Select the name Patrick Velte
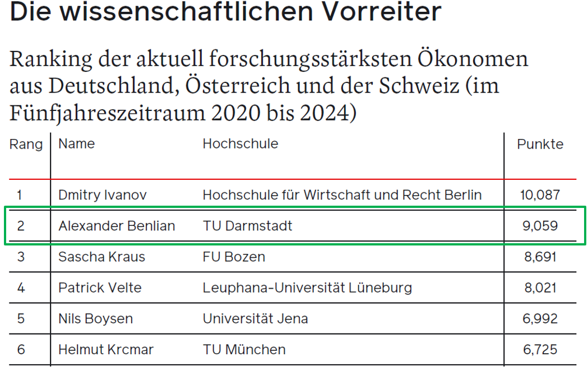The height and width of the screenshot is (371, 588). pos(100,288)
